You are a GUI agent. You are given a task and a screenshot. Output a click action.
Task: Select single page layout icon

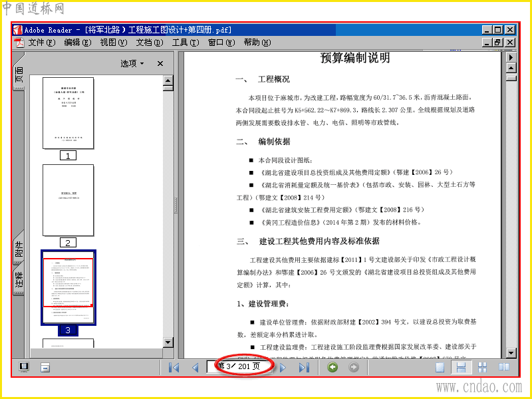440,367
